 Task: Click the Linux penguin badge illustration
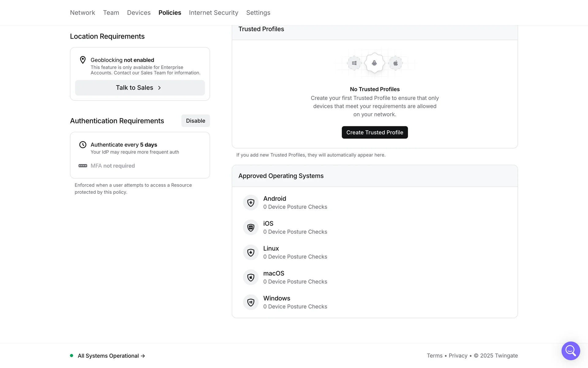click(374, 63)
